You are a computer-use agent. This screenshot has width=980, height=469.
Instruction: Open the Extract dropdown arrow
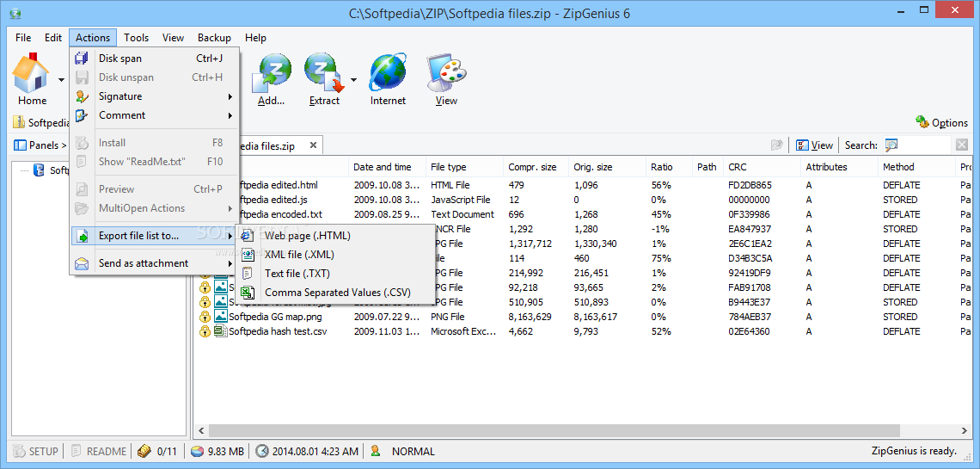click(354, 80)
